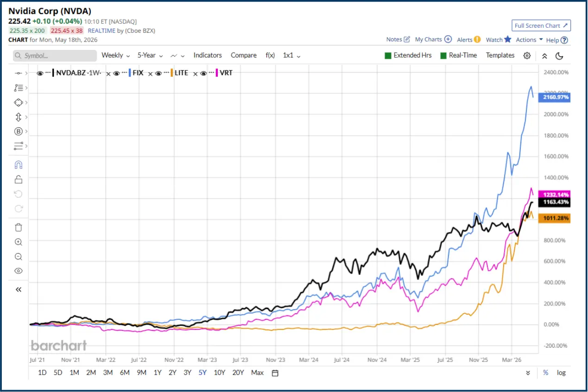Viewport: 588px width, 392px height.
Task: Toggle drawings visibility eye in left sidebar
Action: 19,271
